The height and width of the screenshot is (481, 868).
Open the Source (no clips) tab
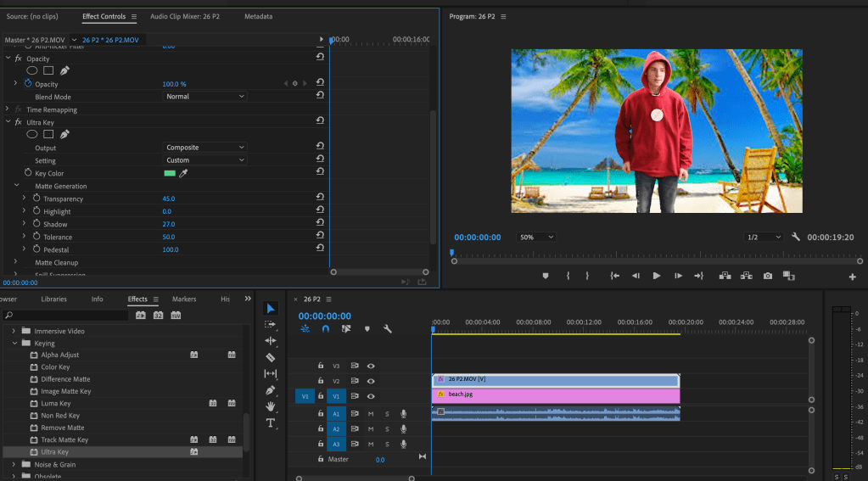pyautogui.click(x=32, y=17)
